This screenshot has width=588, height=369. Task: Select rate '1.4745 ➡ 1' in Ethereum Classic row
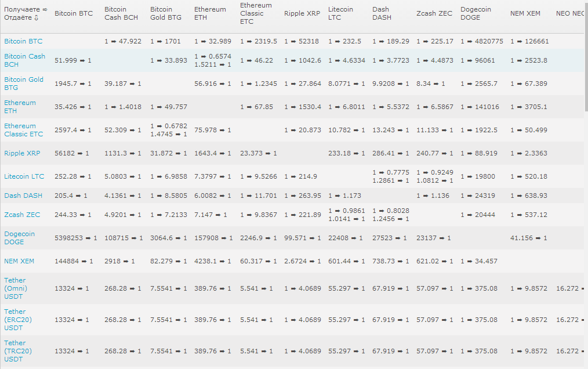169,134
